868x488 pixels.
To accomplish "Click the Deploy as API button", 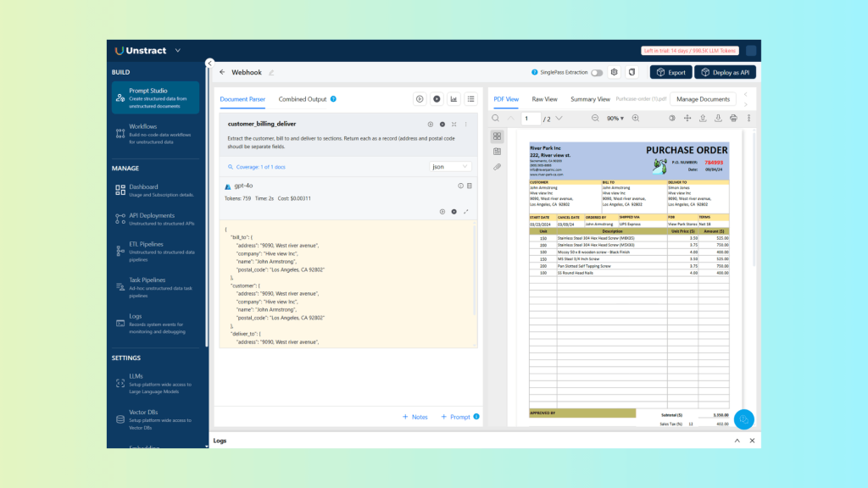I will coord(724,72).
